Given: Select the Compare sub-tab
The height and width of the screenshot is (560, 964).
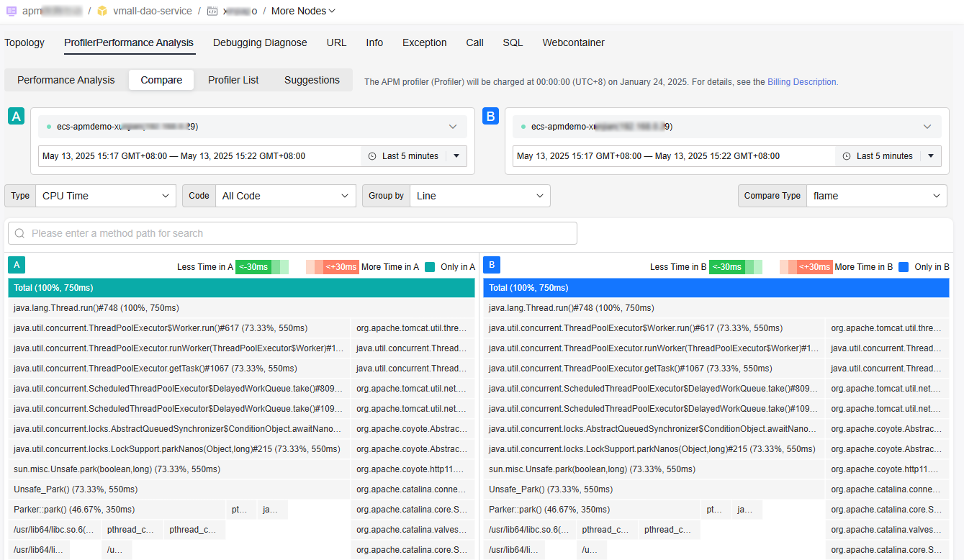Looking at the screenshot, I should [x=161, y=80].
